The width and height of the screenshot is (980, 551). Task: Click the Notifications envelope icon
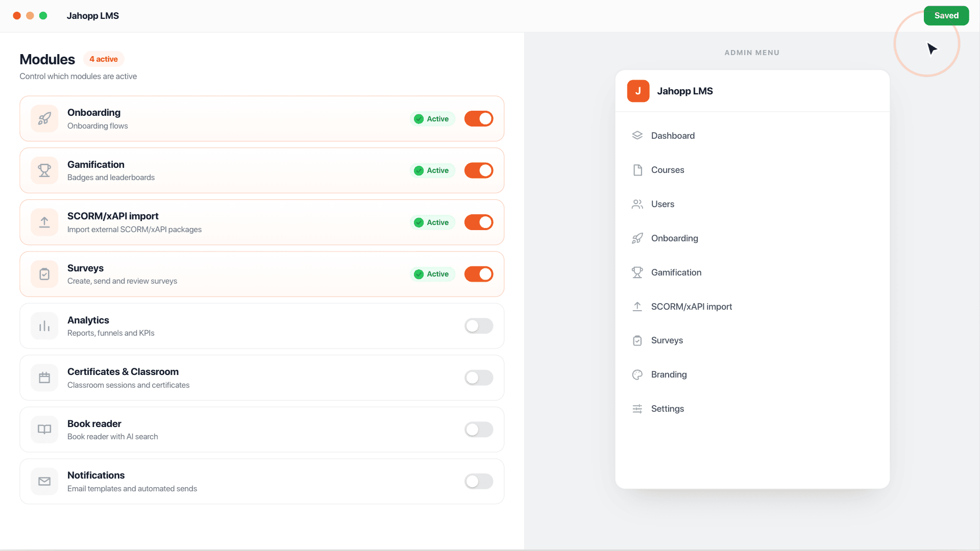pyautogui.click(x=44, y=481)
